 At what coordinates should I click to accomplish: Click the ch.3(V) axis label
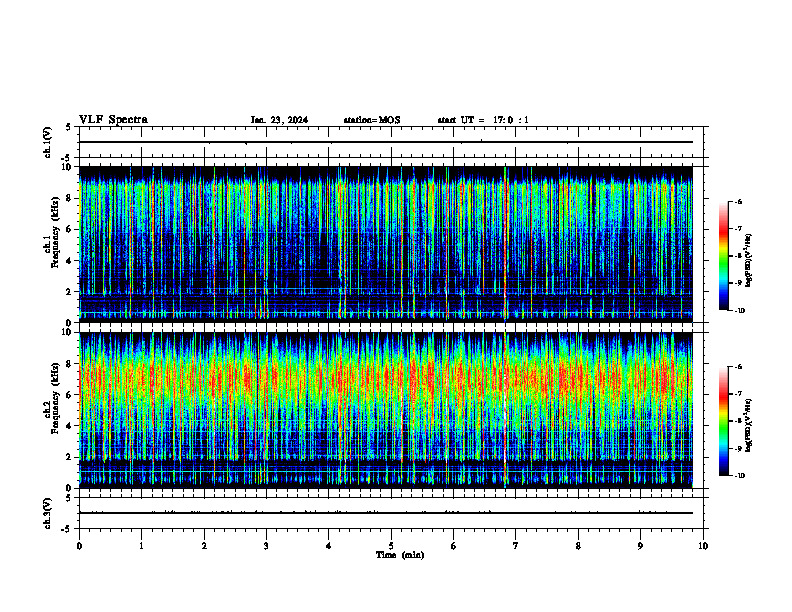(x=47, y=513)
